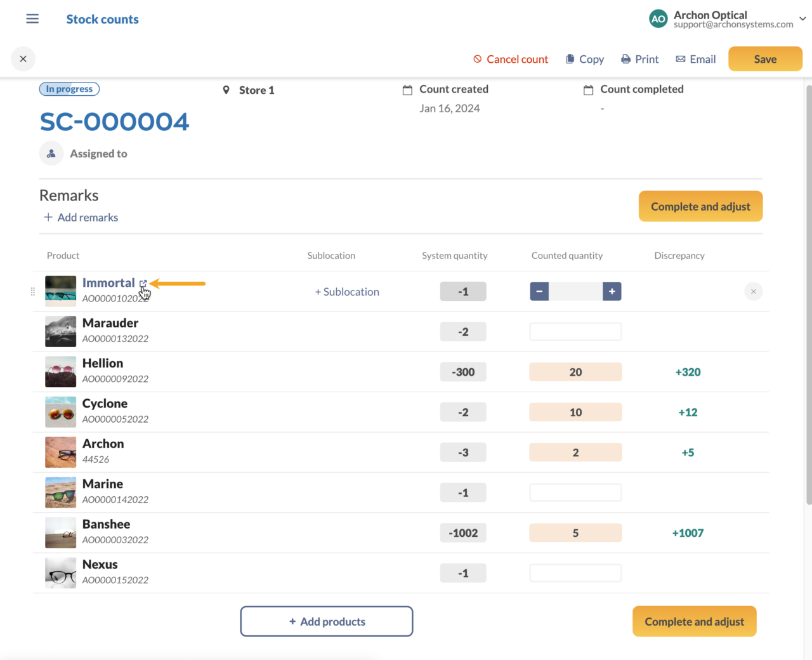Click the Store 1 location pin icon
This screenshot has width=812, height=660.
click(226, 89)
